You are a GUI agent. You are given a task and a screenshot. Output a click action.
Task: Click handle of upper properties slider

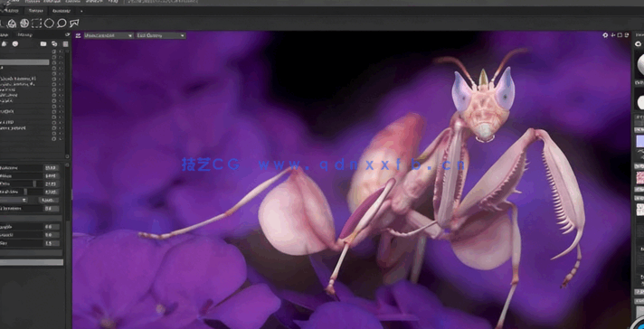(x=34, y=183)
